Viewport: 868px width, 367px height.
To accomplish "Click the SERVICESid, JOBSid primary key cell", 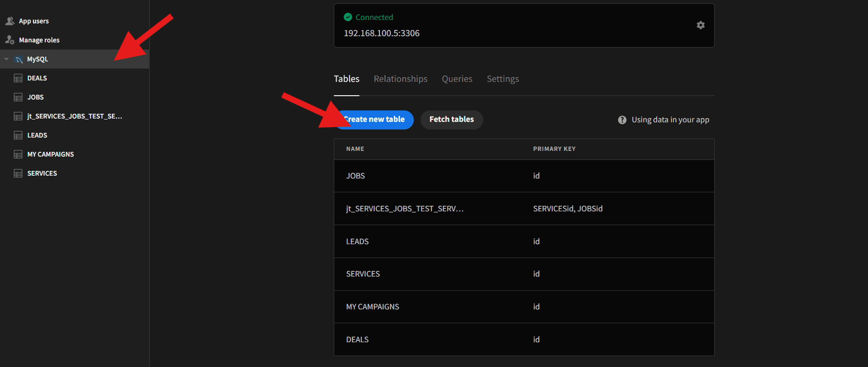I will pyautogui.click(x=568, y=208).
